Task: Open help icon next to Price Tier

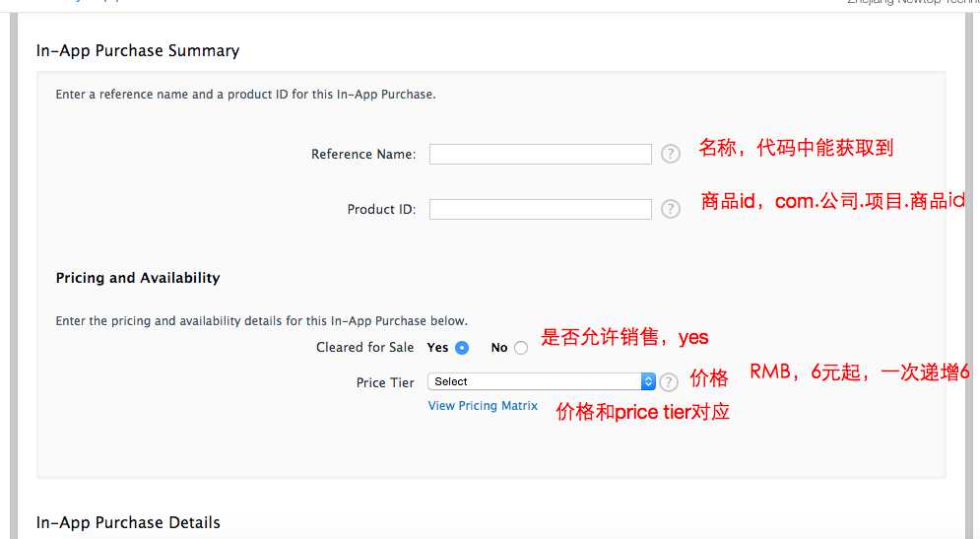Action: point(669,382)
